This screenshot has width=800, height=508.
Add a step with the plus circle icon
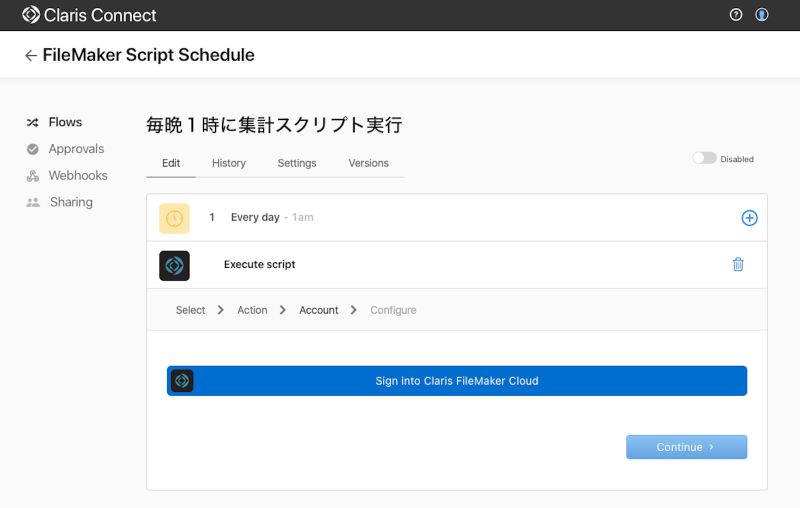[749, 218]
